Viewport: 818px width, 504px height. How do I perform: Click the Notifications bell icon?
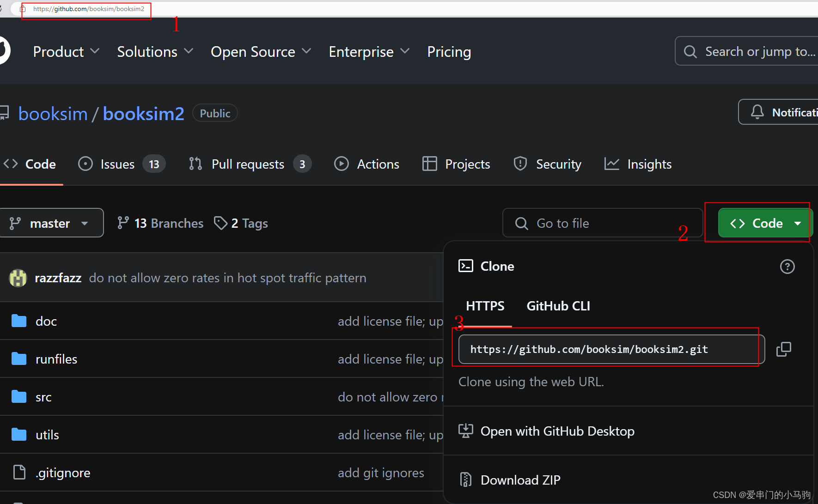coord(757,112)
